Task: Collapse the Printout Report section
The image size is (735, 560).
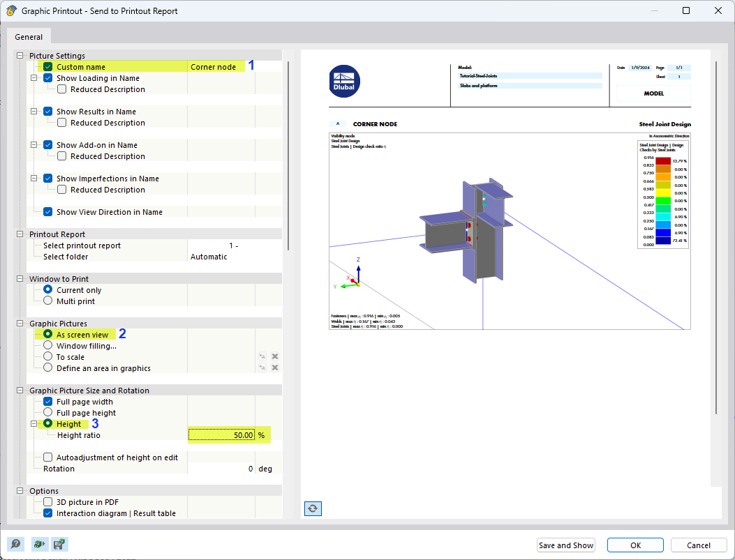Action: pos(20,234)
